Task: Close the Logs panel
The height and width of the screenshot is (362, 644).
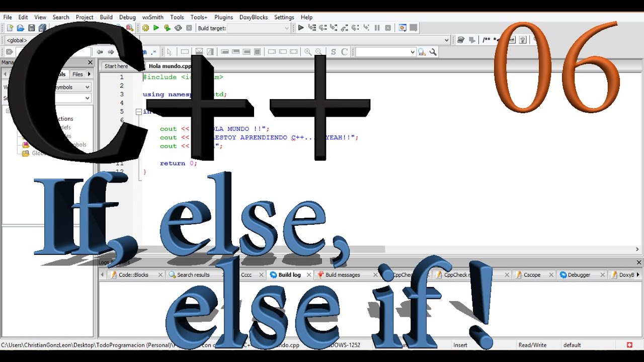Action: click(639, 262)
